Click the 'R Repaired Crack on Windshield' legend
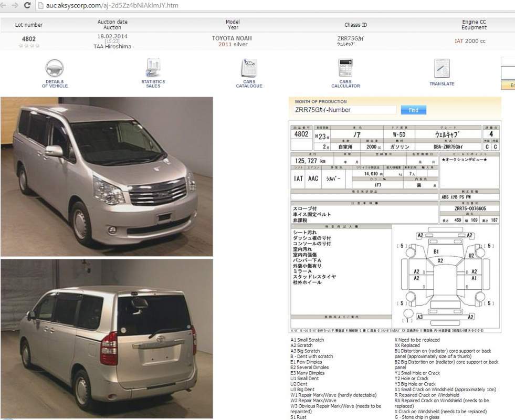This screenshot has width=515, height=420. tap(427, 395)
